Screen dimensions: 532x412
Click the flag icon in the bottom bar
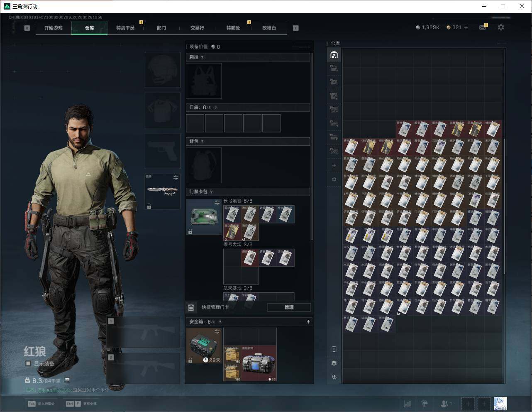(425, 404)
